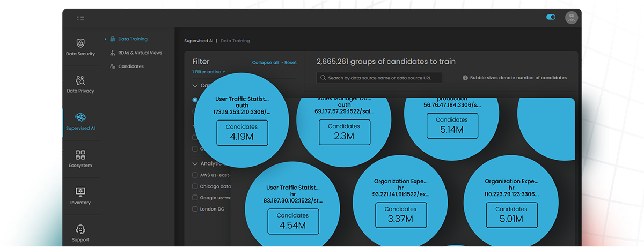Open the Support headset icon

80,229
